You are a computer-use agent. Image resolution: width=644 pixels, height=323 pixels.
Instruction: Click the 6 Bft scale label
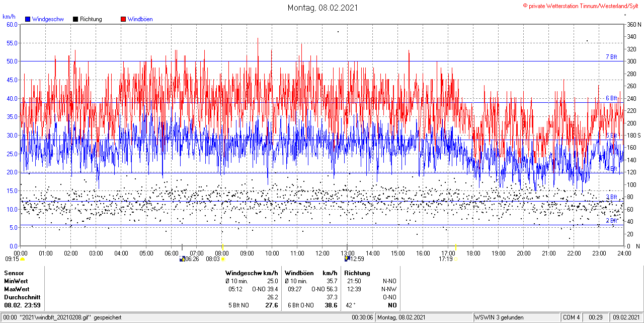[x=611, y=98]
